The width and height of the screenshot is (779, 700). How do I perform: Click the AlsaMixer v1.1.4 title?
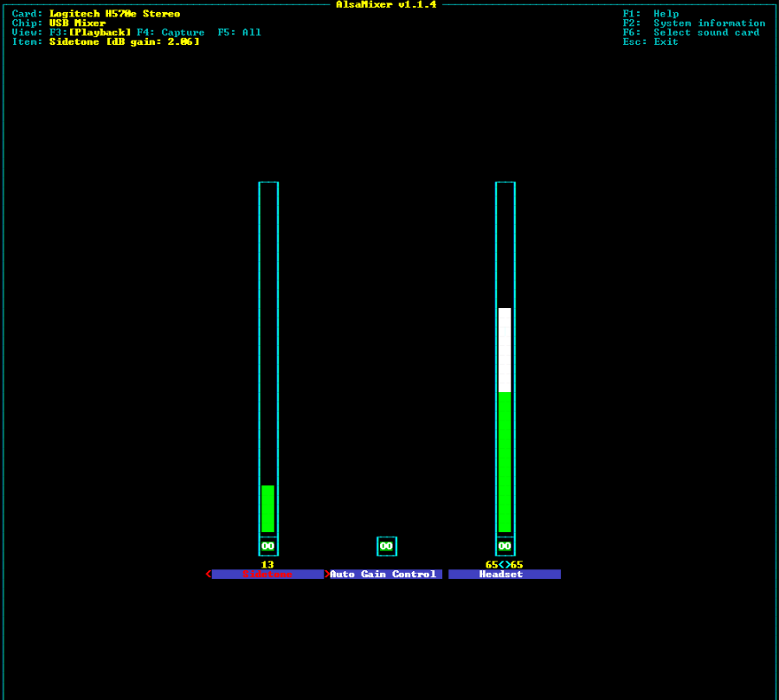tap(386, 4)
